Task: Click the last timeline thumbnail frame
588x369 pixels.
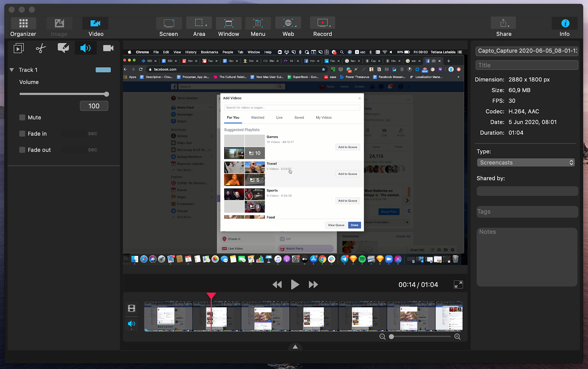Action: point(449,316)
